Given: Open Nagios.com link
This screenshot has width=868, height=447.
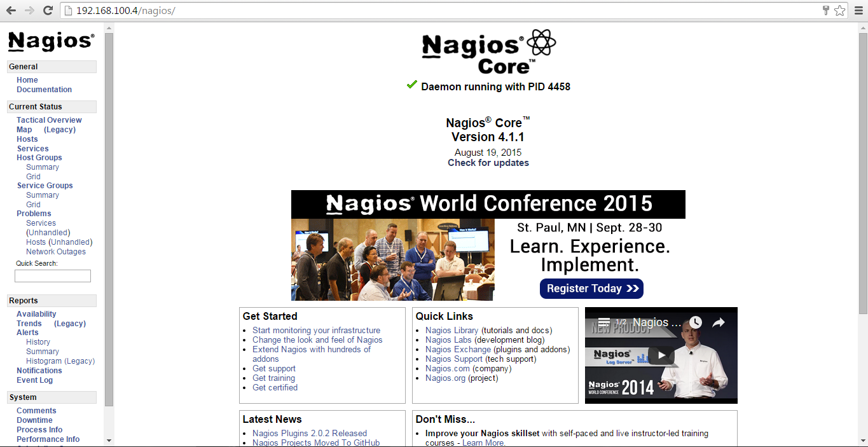Looking at the screenshot, I should click(448, 369).
